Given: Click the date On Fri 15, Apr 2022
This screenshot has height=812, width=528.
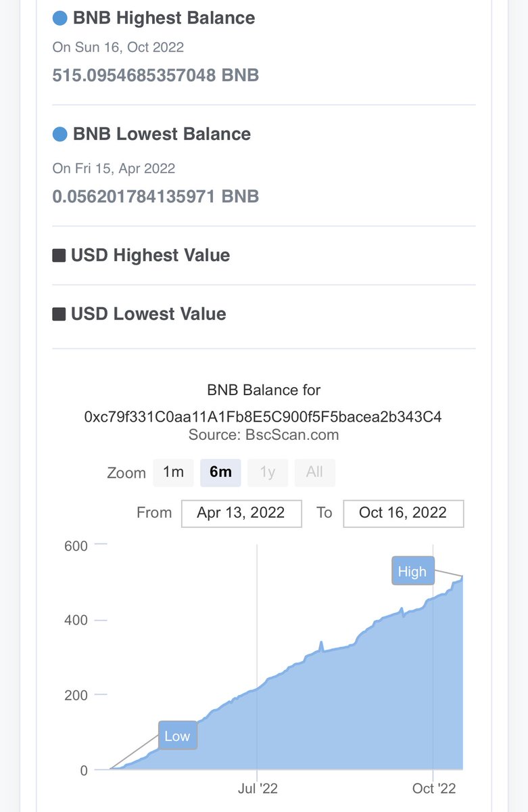Looking at the screenshot, I should pyautogui.click(x=114, y=168).
